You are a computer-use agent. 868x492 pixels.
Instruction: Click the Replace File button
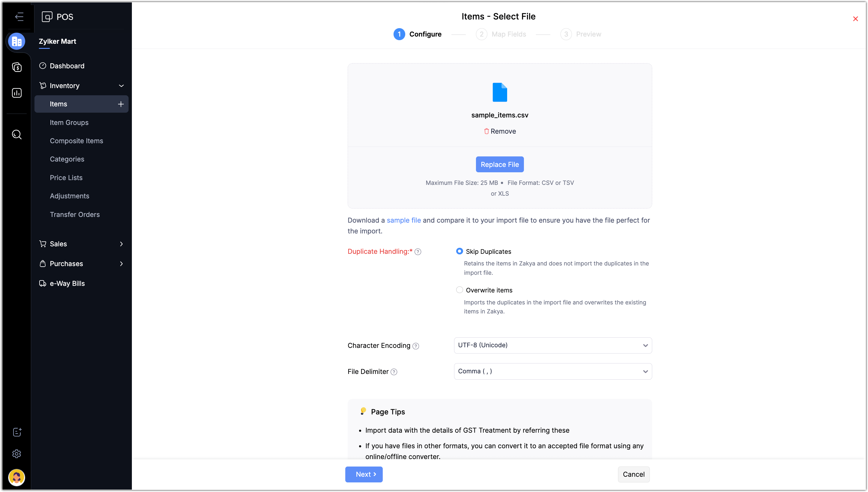500,164
